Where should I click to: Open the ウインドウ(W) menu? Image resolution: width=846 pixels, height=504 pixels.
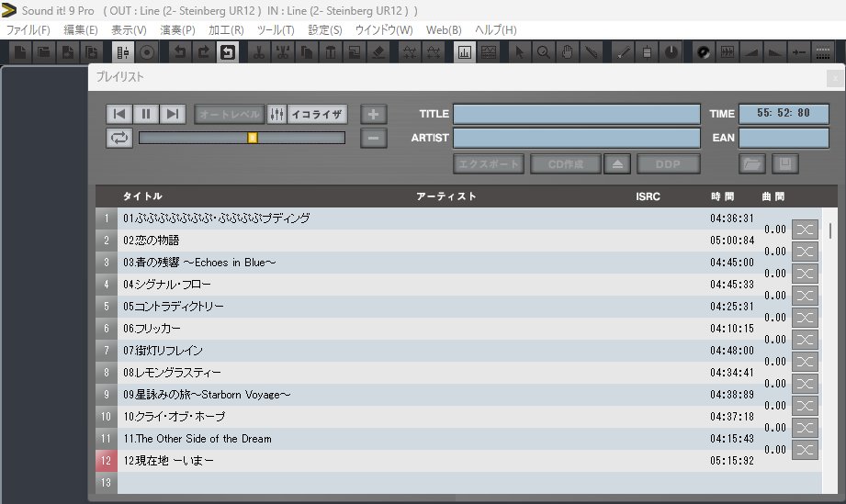384,30
